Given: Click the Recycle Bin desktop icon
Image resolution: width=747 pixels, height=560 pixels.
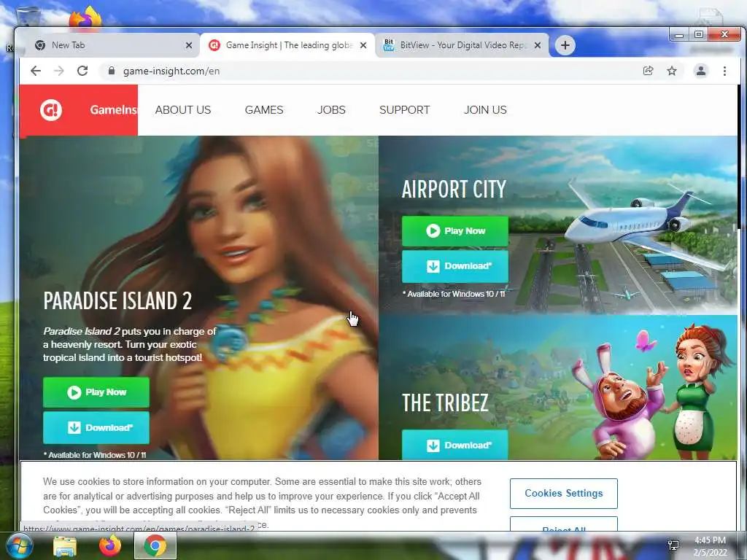Looking at the screenshot, I should pyautogui.click(x=28, y=16).
